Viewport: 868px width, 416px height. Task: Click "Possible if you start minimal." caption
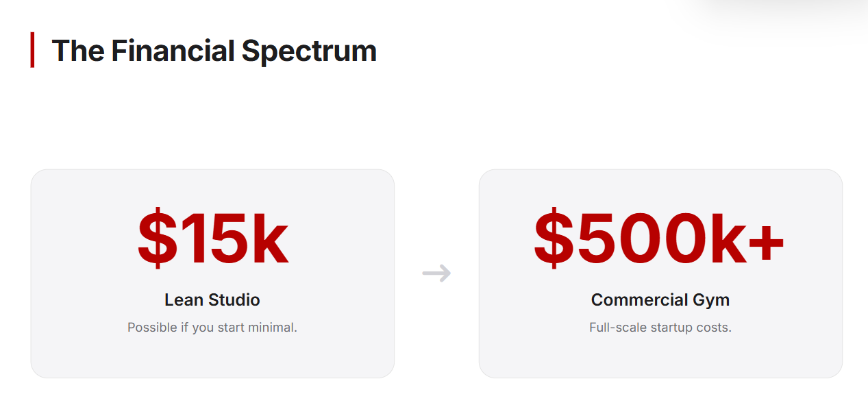click(212, 328)
